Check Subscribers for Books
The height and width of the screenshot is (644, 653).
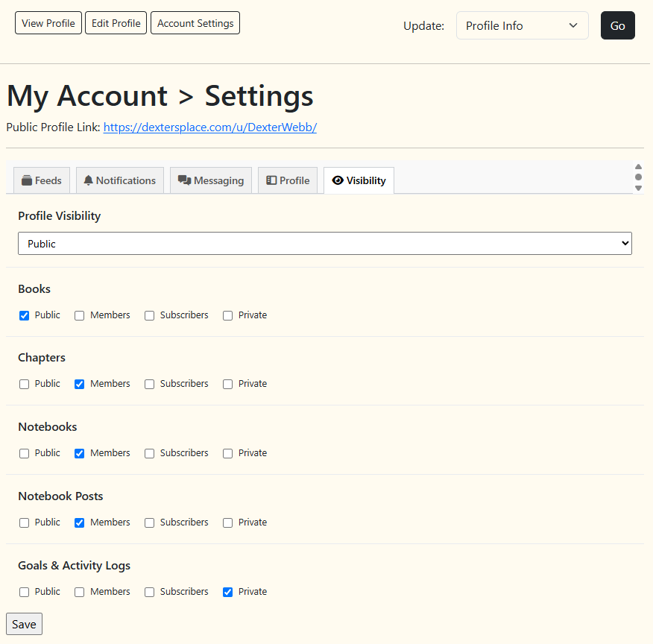[x=150, y=315]
